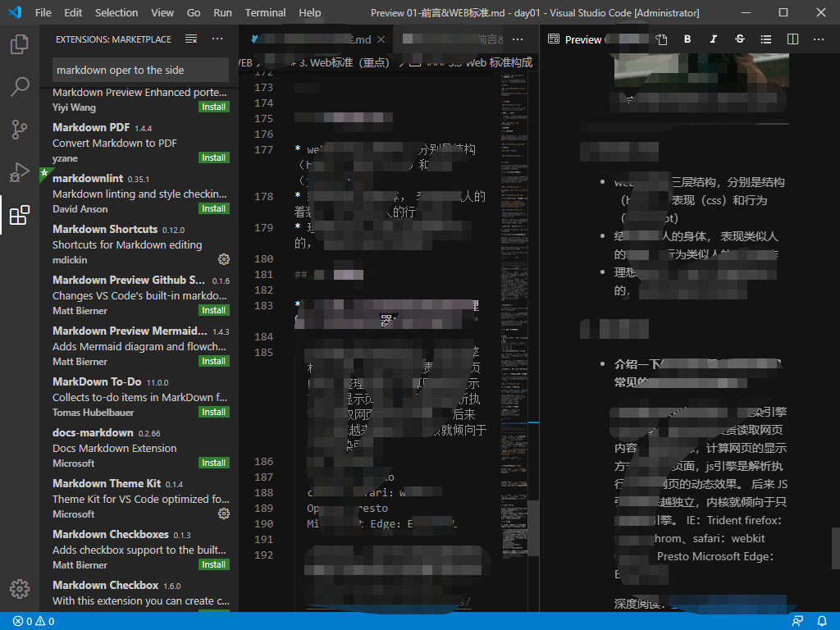Apply italic formatting from the preview toolbar
The width and height of the screenshot is (840, 630).
click(712, 39)
